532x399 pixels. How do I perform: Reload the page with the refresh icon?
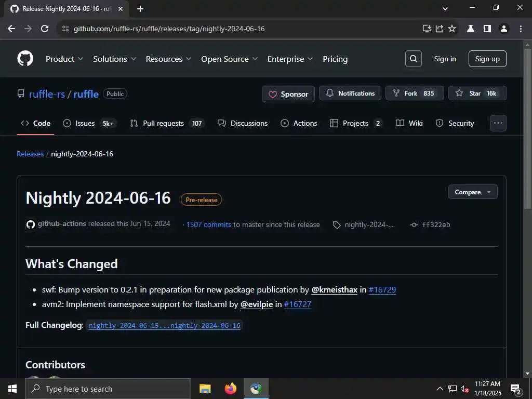tap(45, 29)
